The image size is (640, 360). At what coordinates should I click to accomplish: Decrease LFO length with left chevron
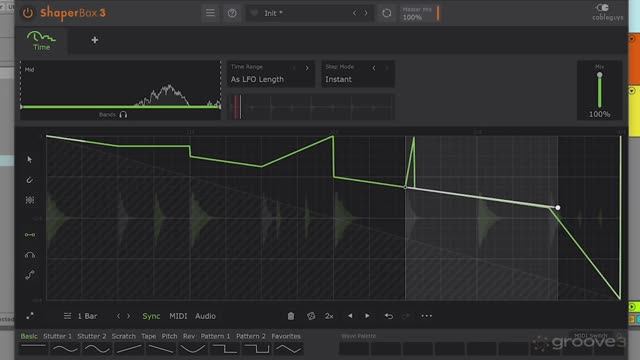click(x=118, y=316)
